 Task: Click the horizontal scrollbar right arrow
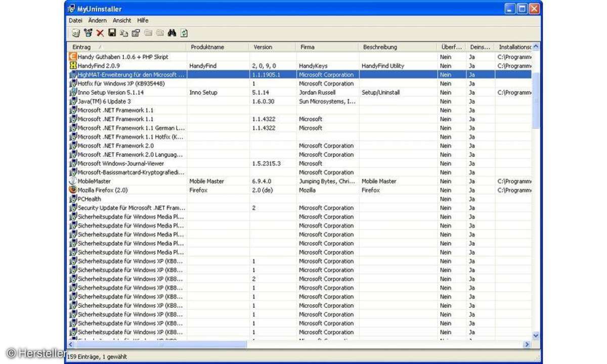click(527, 344)
